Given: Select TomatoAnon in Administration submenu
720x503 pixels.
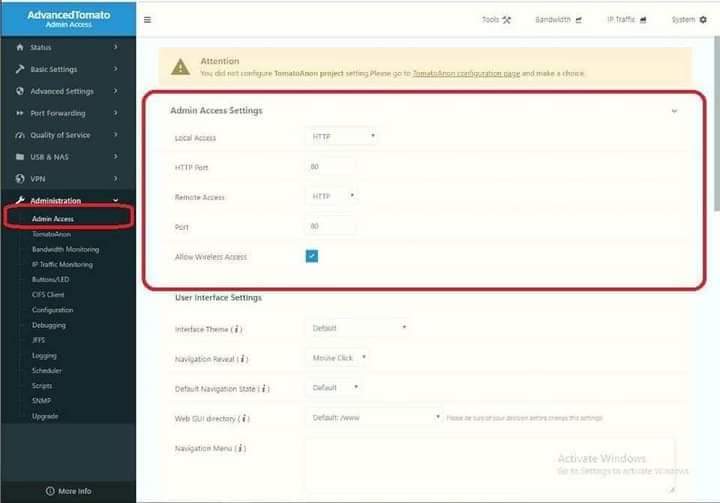Looking at the screenshot, I should (51, 233).
